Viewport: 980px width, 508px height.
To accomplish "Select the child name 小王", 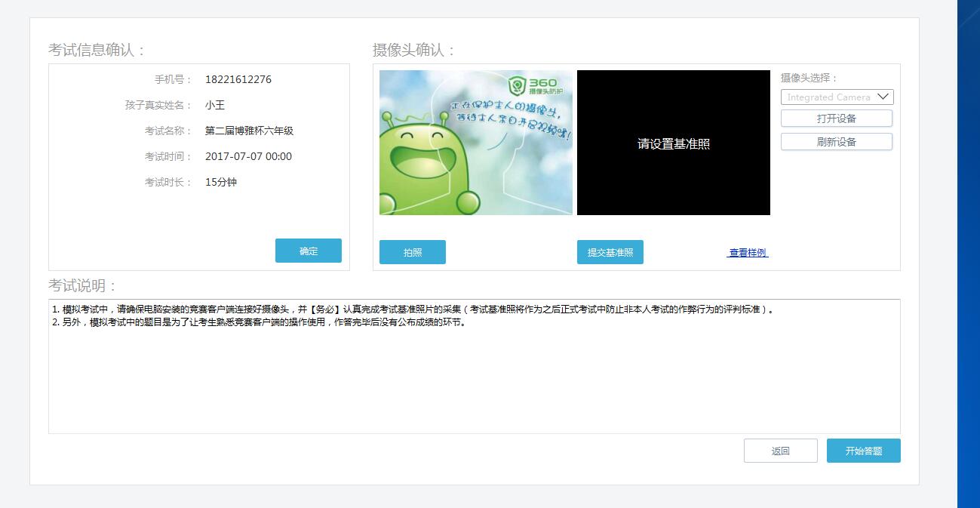I will (x=215, y=105).
